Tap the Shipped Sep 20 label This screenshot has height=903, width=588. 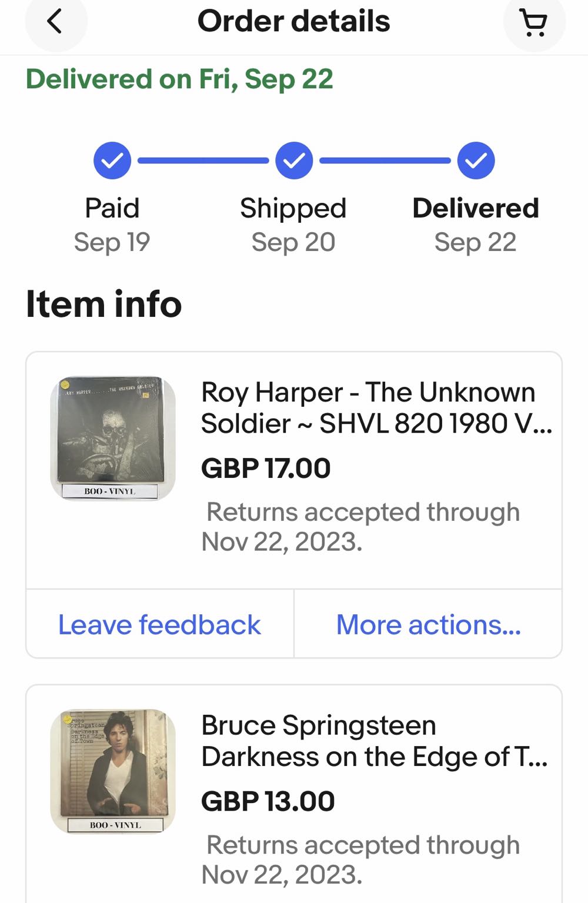coord(293,225)
